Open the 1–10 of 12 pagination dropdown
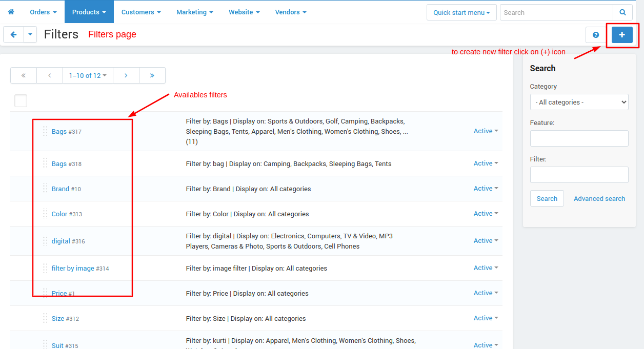The height and width of the screenshot is (349, 644). pyautogui.click(x=88, y=75)
